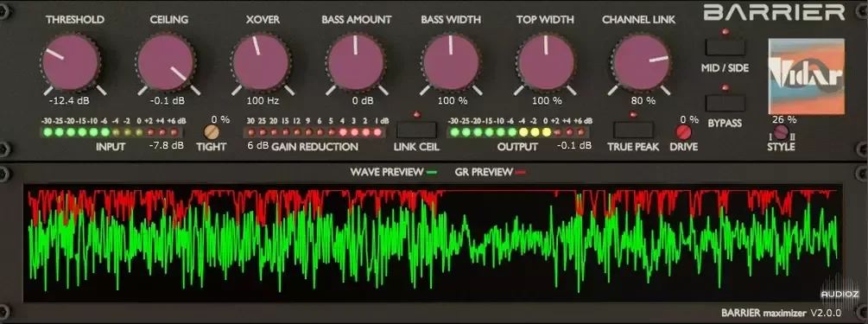
Task: Click the purple STYLE knob
Action: click(781, 132)
